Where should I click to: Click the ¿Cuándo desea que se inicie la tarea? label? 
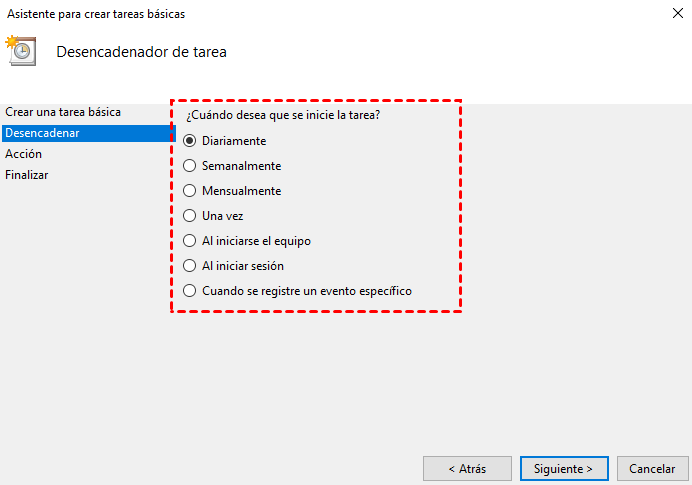point(283,115)
